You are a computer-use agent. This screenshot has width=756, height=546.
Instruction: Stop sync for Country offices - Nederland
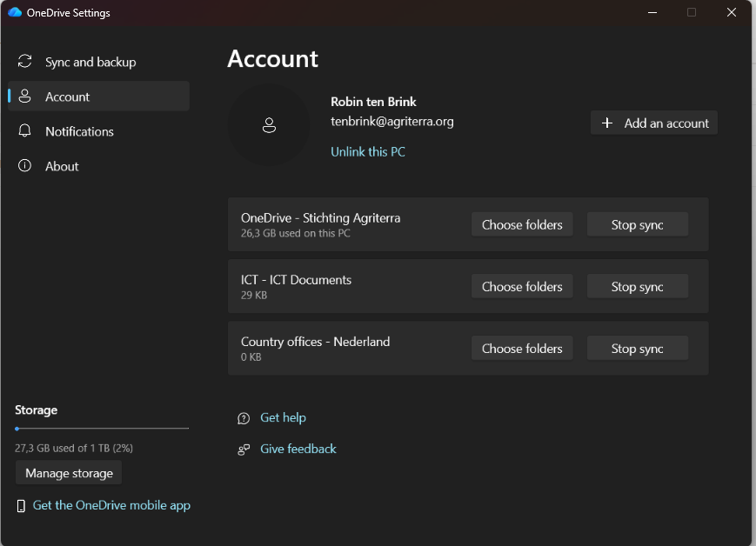[x=638, y=349]
